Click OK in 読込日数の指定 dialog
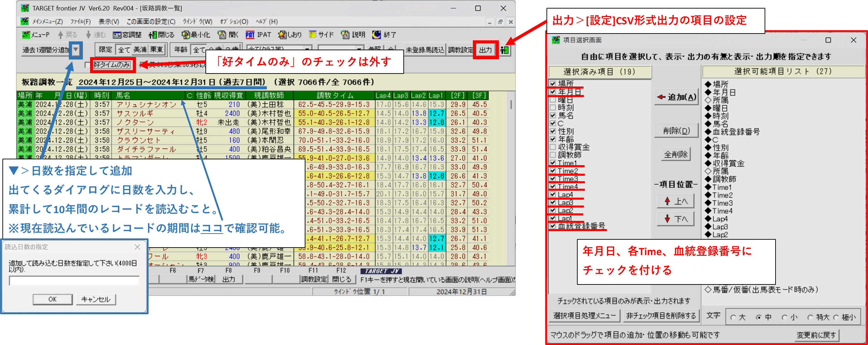868x345 pixels. pos(52,300)
